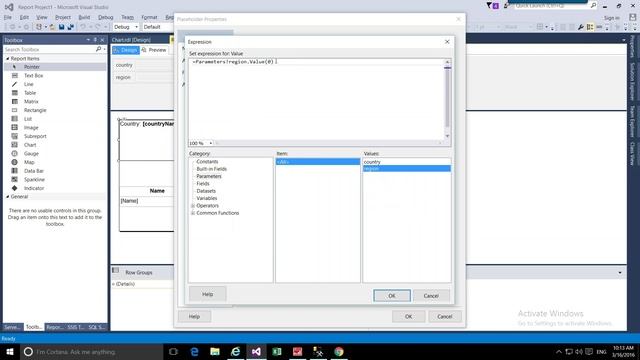Open the Debug menu

(105, 18)
